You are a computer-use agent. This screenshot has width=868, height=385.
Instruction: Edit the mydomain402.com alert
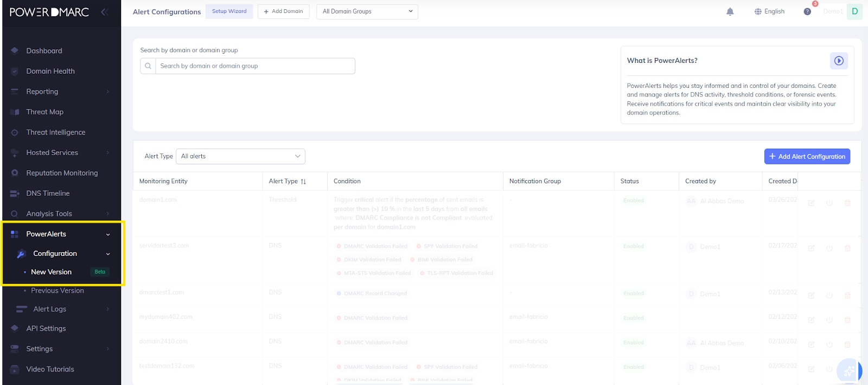click(x=811, y=320)
